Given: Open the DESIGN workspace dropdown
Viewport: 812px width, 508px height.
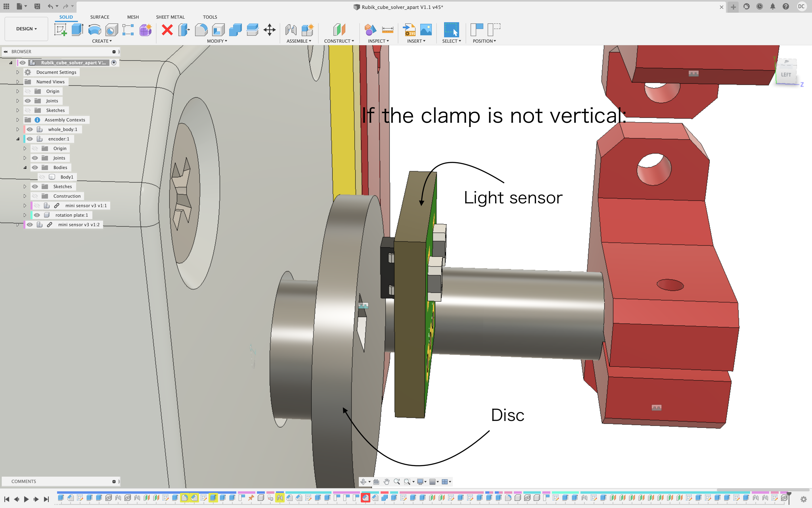Looking at the screenshot, I should pos(26,29).
